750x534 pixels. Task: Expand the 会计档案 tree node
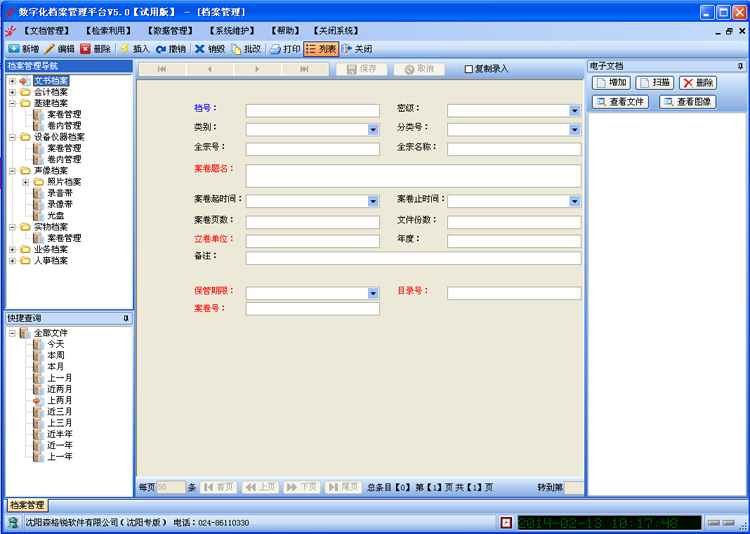tap(12, 92)
